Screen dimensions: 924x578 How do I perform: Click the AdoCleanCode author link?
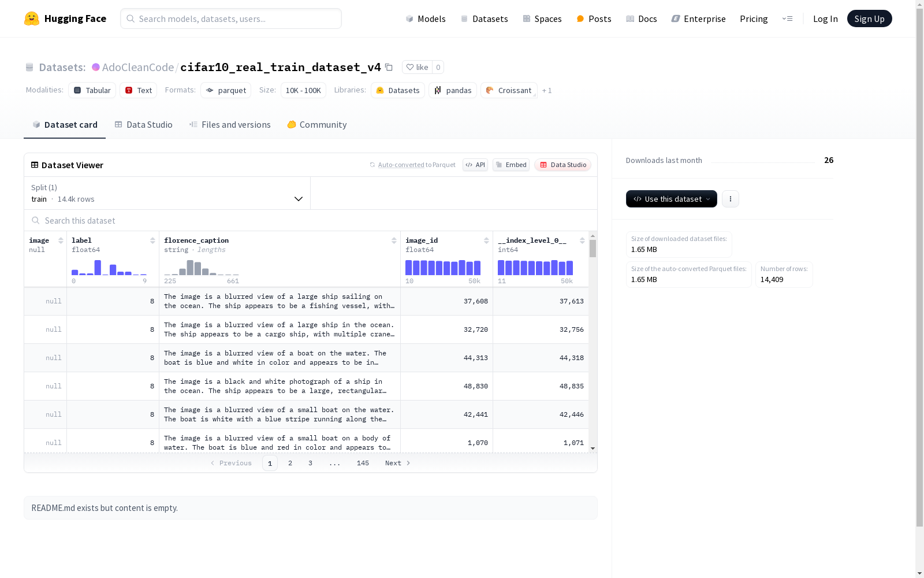coord(138,67)
